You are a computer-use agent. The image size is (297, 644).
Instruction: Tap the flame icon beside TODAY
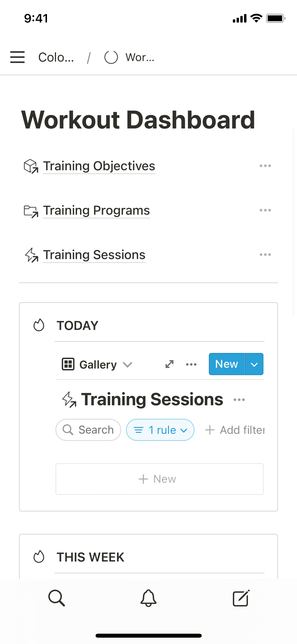39,325
